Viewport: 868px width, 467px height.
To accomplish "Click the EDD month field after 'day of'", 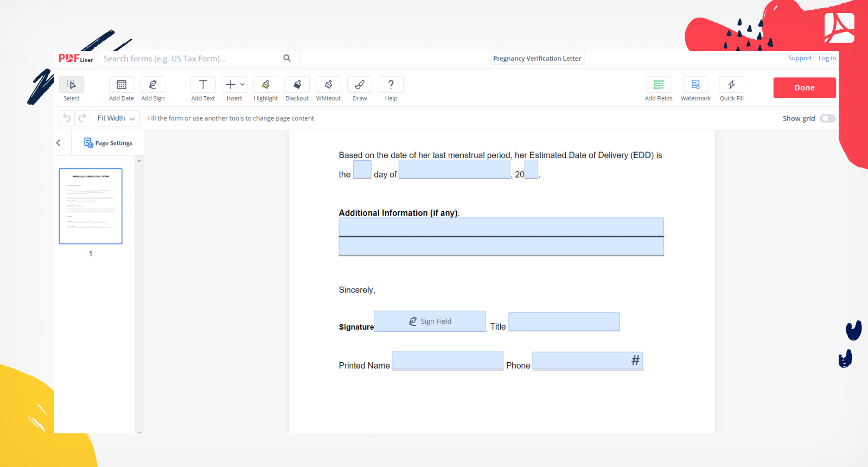I will pos(455,169).
